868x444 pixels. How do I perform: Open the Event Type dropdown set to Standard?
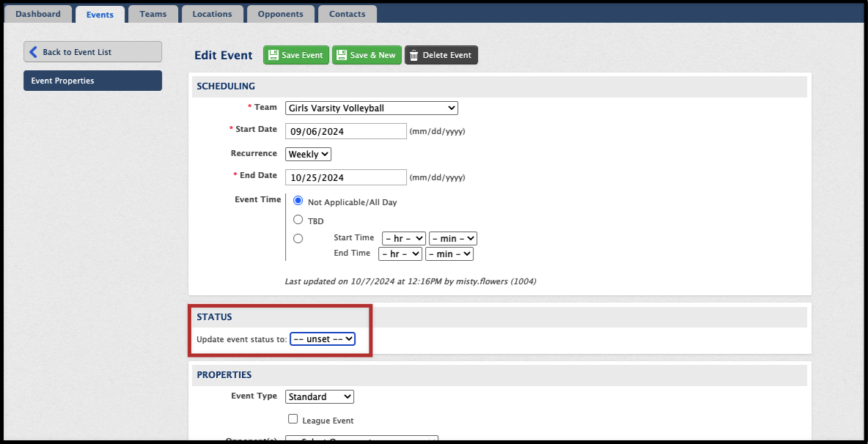(x=320, y=396)
